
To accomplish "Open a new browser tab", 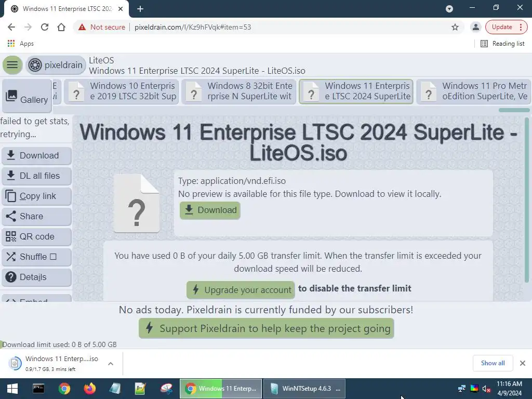I will pyautogui.click(x=140, y=9).
